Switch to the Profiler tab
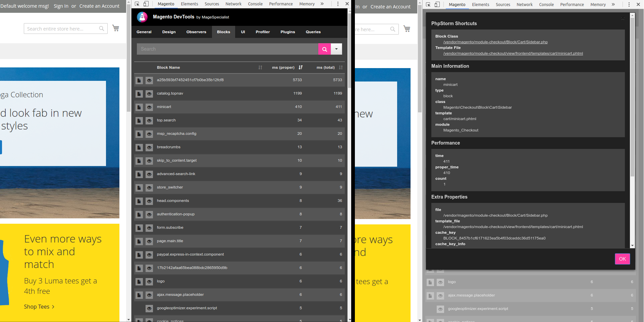Screen dimensions: 644x322 point(263,32)
